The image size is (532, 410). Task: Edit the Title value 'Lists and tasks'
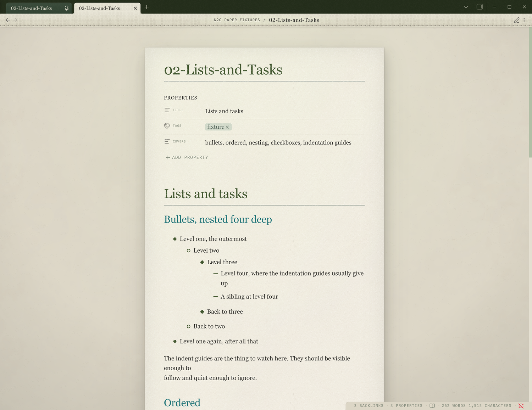click(224, 111)
